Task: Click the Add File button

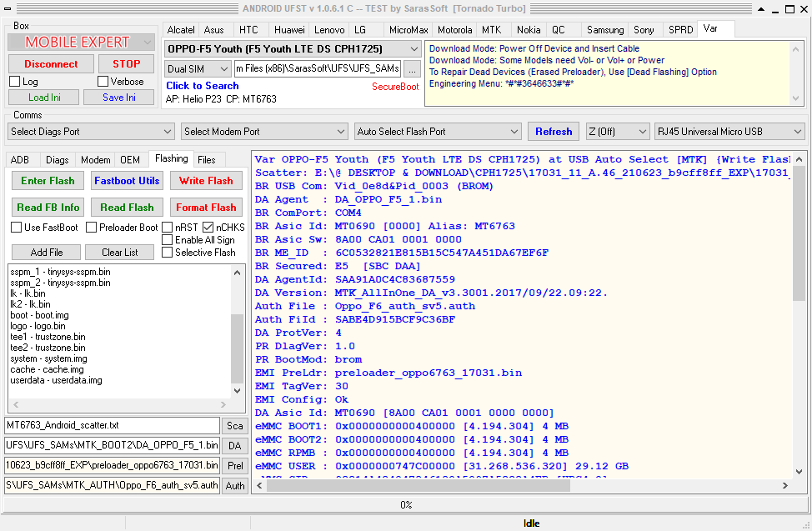Action: point(47,253)
